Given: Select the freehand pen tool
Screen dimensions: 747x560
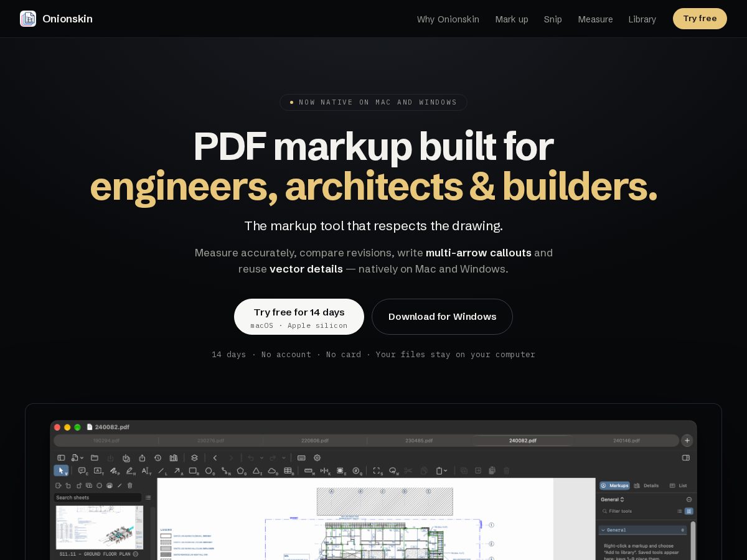Looking at the screenshot, I should tap(115, 471).
